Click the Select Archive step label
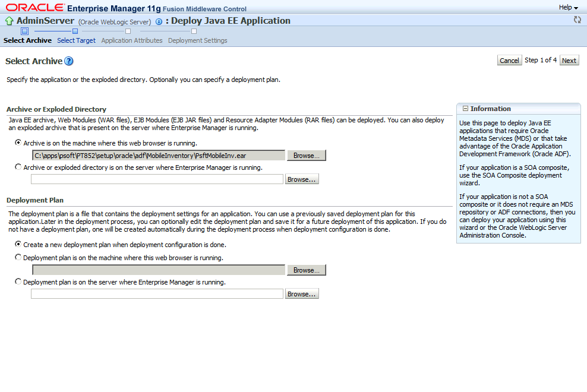 pyautogui.click(x=27, y=40)
